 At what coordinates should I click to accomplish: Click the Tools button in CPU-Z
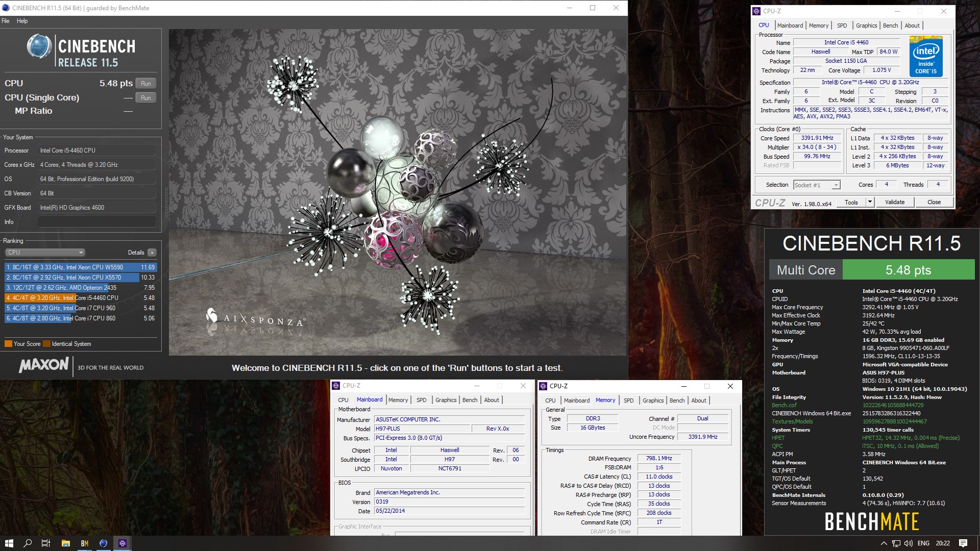tap(851, 202)
